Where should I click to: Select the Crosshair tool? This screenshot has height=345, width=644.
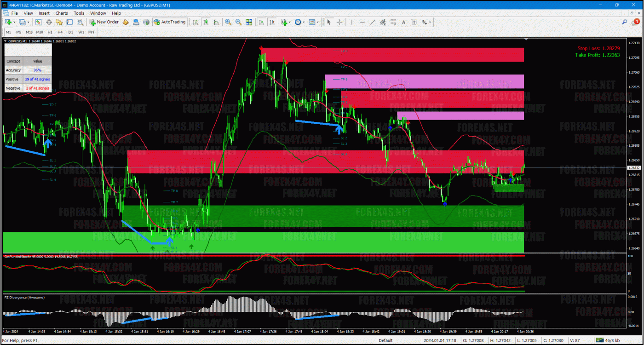pyautogui.click(x=339, y=22)
